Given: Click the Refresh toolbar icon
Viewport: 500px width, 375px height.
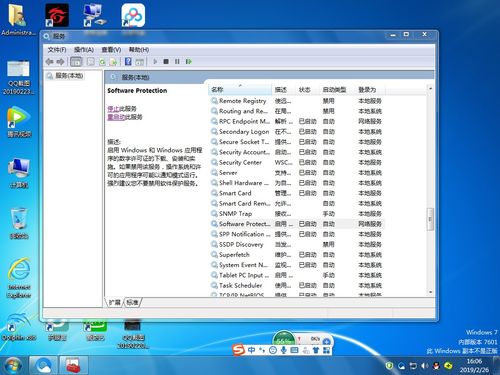Looking at the screenshot, I should (102, 62).
